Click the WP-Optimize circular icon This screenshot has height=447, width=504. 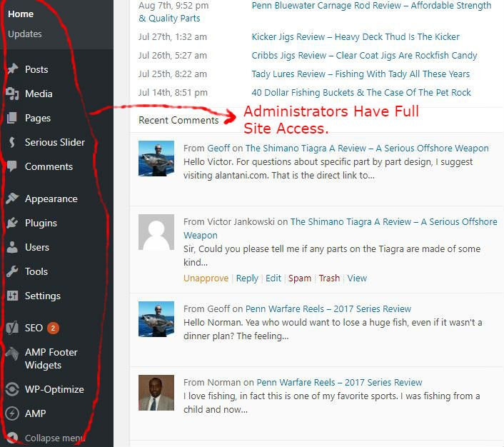coord(12,389)
